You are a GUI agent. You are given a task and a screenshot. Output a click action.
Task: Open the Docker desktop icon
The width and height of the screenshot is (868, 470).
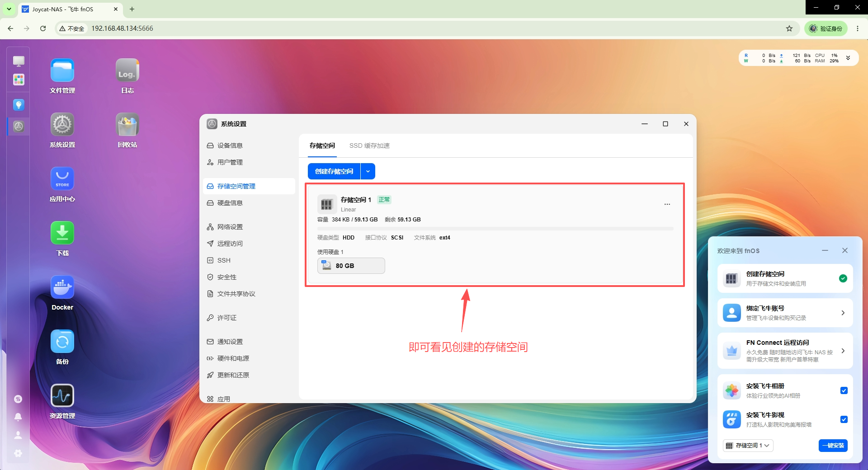62,287
